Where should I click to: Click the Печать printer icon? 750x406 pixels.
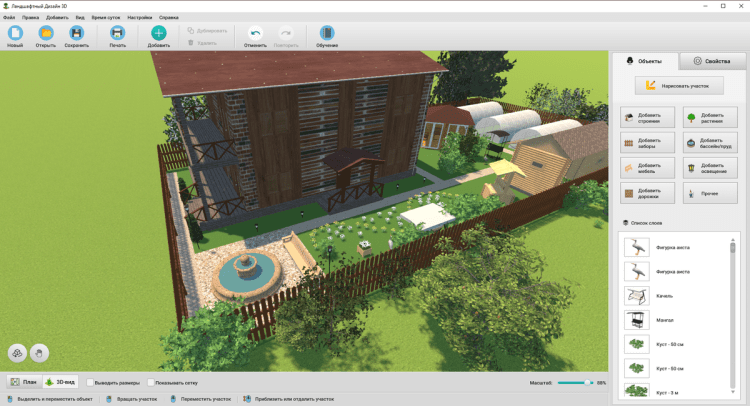[117, 34]
